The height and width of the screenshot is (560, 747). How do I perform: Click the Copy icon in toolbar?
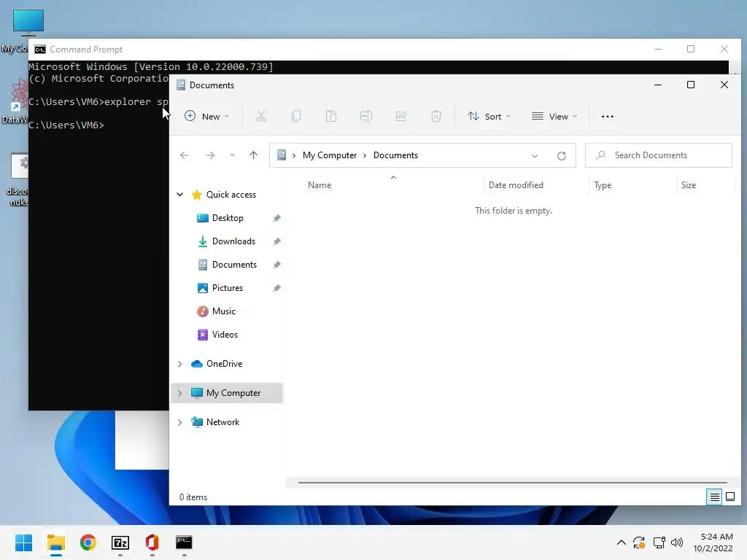tap(296, 116)
